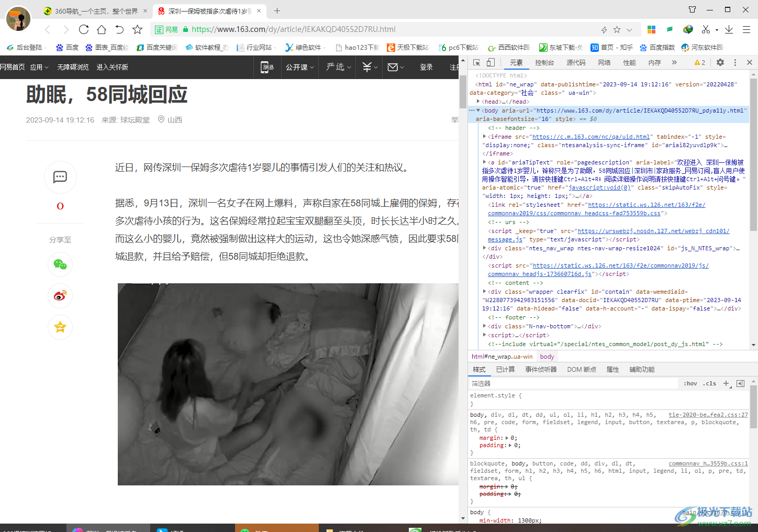Open a new browser tab with plus
Viewport: 758px width, 532px height.
coord(277,10)
